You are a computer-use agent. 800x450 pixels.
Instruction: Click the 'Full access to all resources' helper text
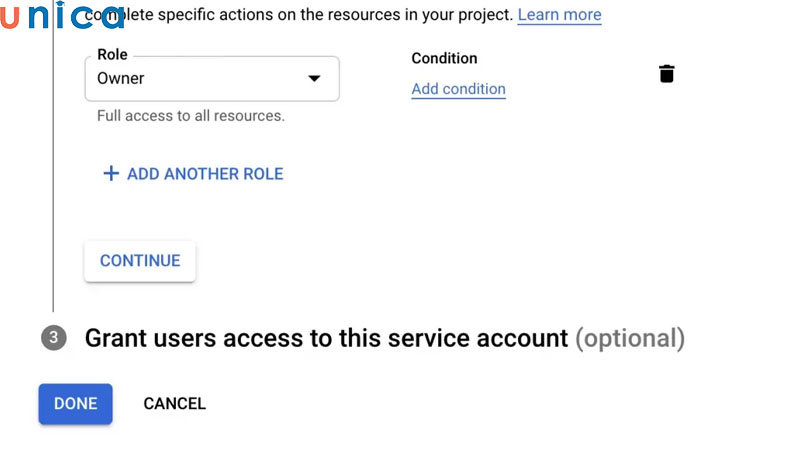[191, 116]
